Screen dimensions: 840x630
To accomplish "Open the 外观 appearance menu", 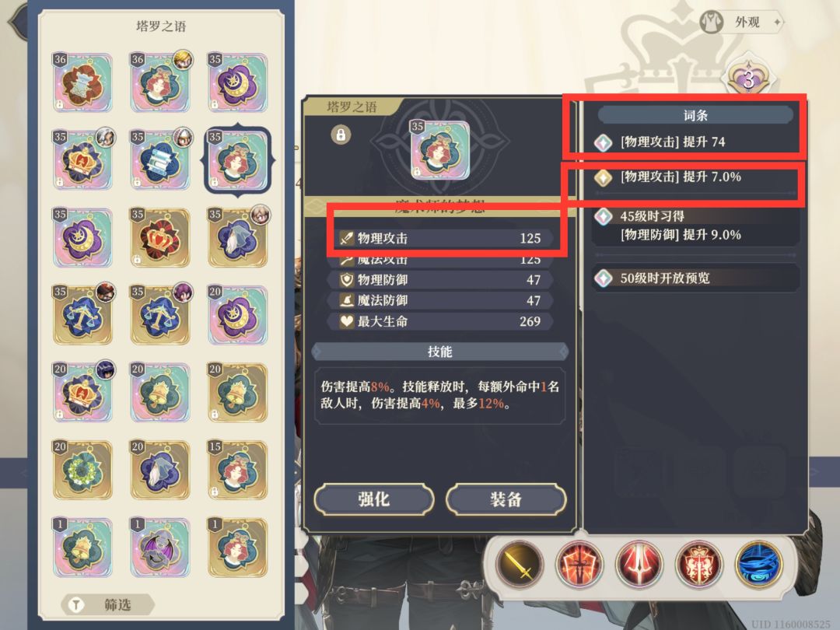I will [741, 23].
